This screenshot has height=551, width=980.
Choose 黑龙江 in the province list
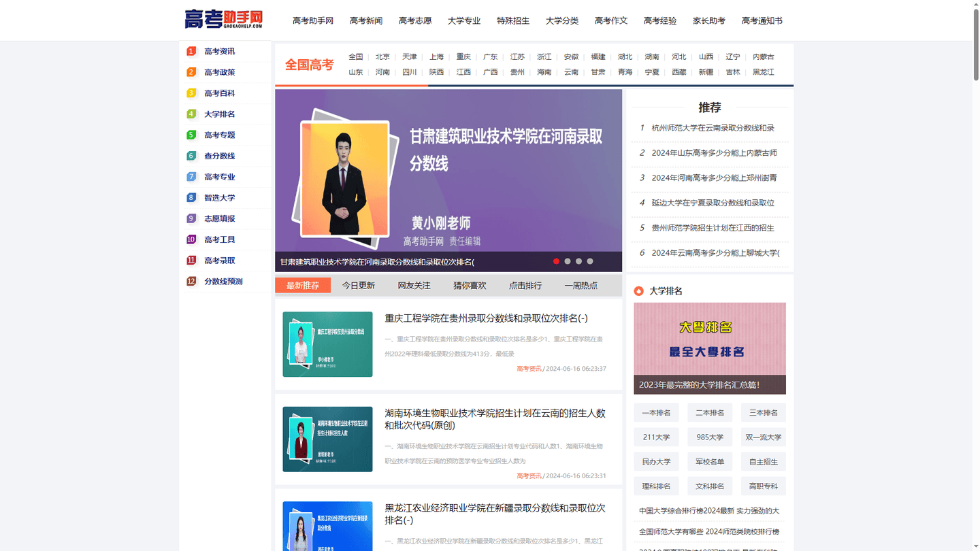[x=764, y=72]
